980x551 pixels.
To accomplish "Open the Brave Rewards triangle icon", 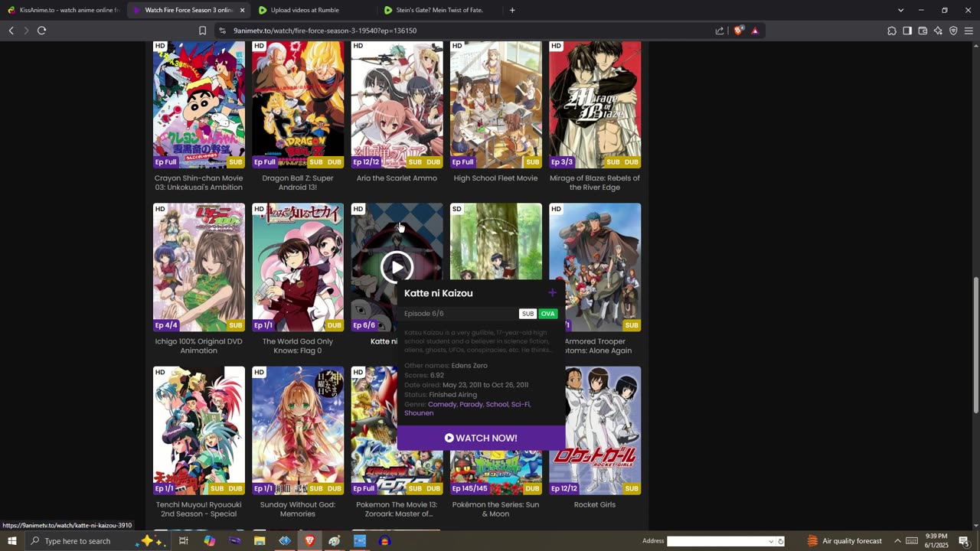I will 755,31.
